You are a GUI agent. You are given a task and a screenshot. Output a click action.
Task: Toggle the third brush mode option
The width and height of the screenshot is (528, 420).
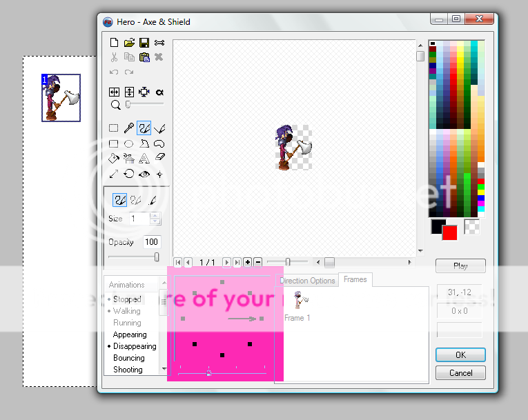(x=153, y=200)
